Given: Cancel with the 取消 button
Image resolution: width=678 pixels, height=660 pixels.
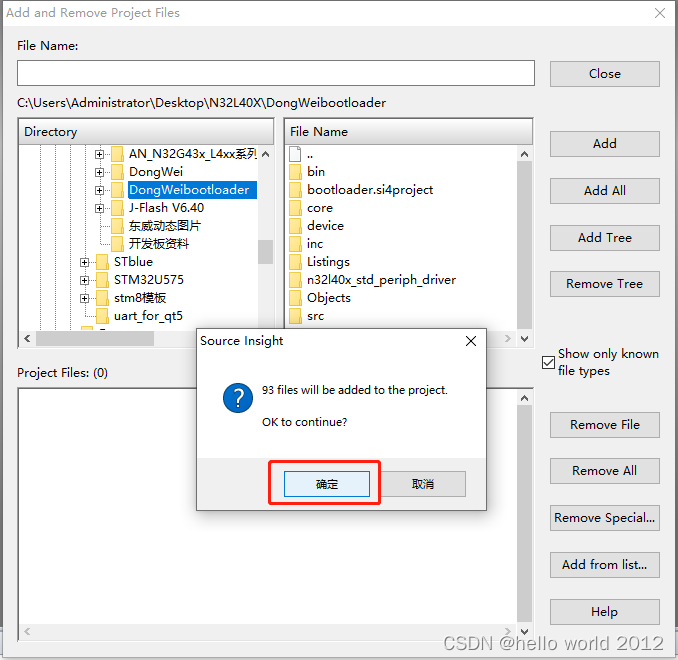Looking at the screenshot, I should (x=422, y=484).
